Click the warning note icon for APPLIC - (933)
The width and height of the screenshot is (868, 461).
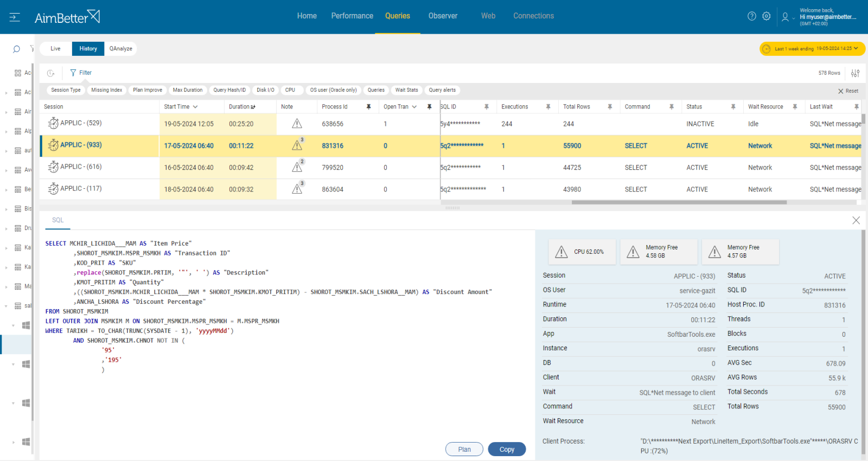pos(297,145)
